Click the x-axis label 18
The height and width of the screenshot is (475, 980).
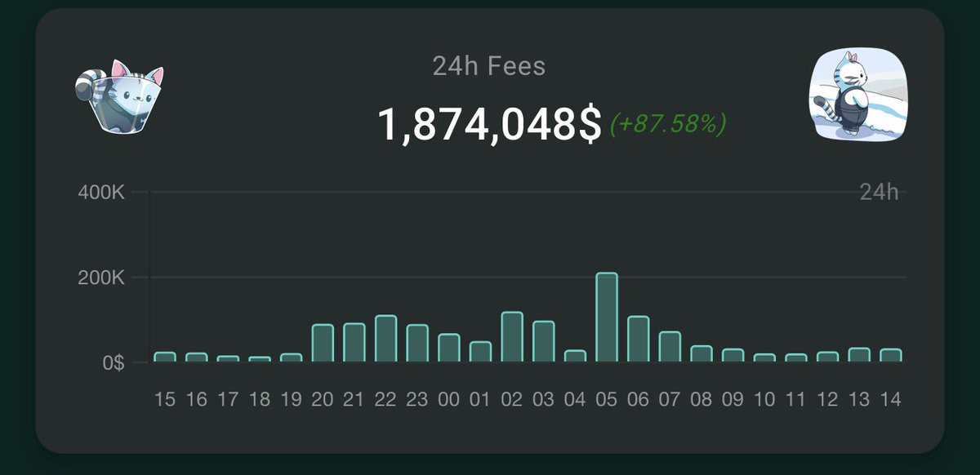click(x=260, y=400)
